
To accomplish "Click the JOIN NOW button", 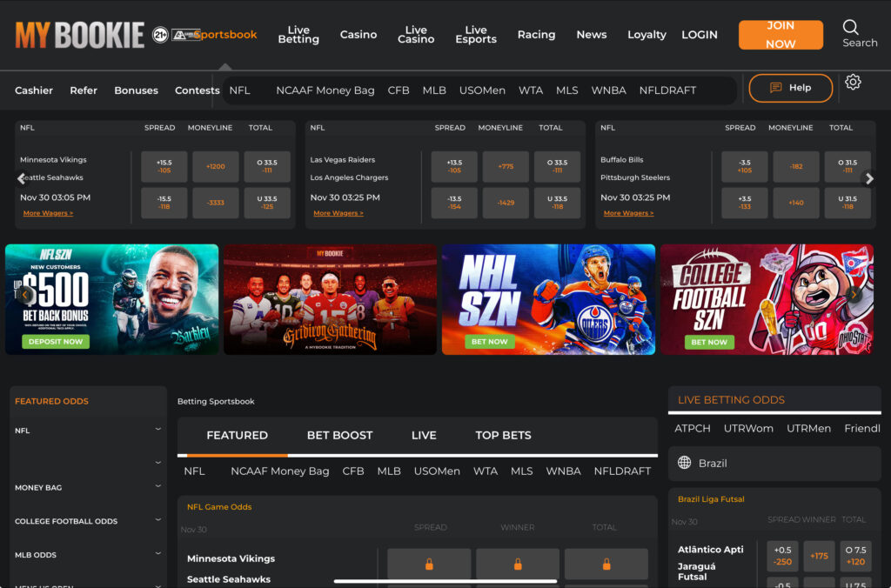I will 780,36.
